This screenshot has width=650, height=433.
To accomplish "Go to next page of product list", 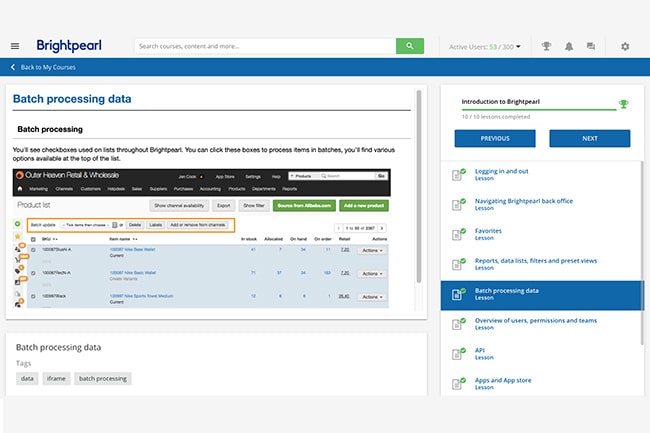I will coord(382,228).
